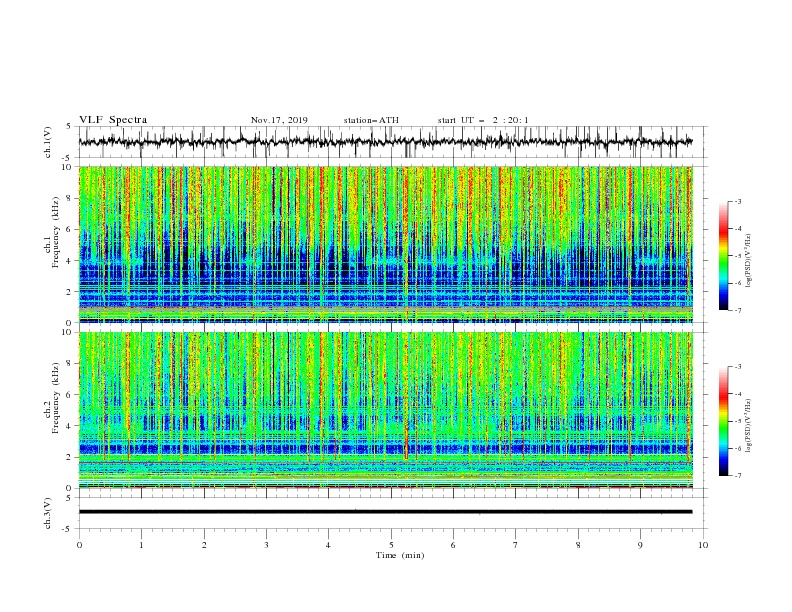Click the ch.2 spectrogram panel
This screenshot has width=792, height=612.
386,410
